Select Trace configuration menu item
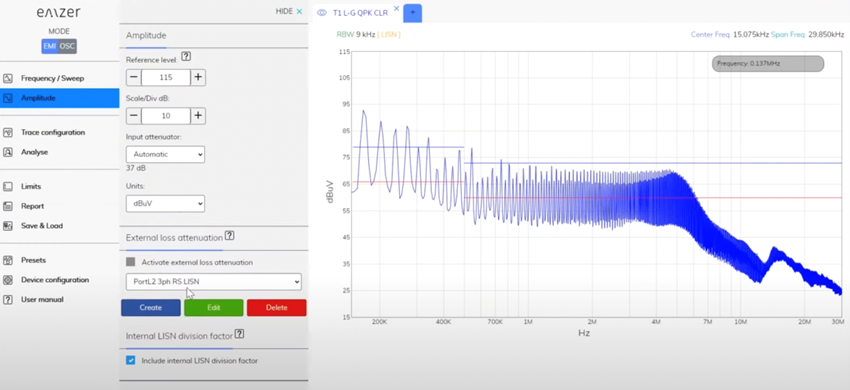Image resolution: width=850 pixels, height=390 pixels. (x=53, y=132)
